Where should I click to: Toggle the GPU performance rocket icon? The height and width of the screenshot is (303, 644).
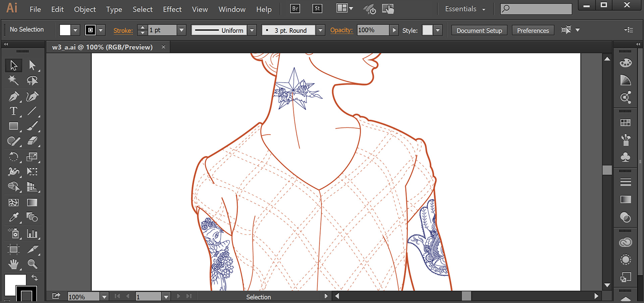point(370,9)
